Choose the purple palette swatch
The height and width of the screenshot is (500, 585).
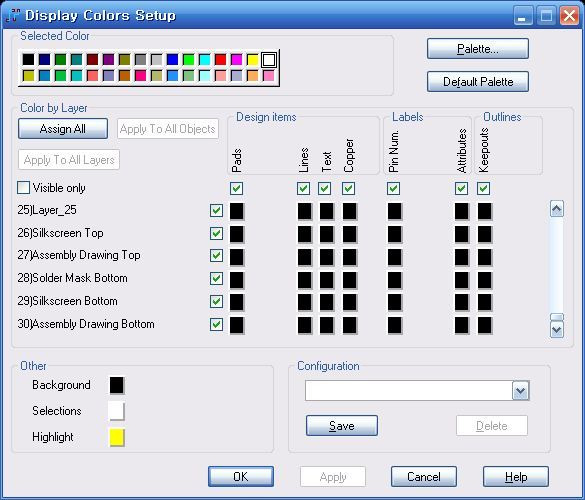pos(109,60)
